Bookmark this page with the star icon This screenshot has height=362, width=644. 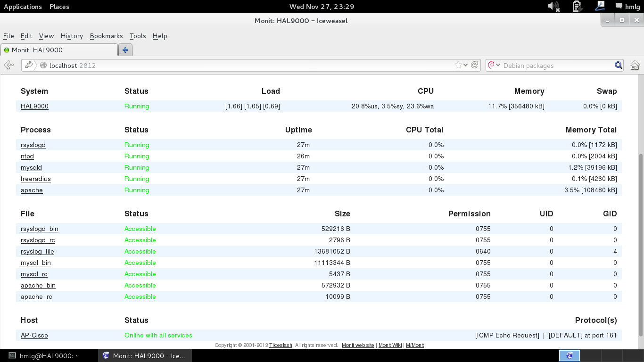click(x=458, y=65)
